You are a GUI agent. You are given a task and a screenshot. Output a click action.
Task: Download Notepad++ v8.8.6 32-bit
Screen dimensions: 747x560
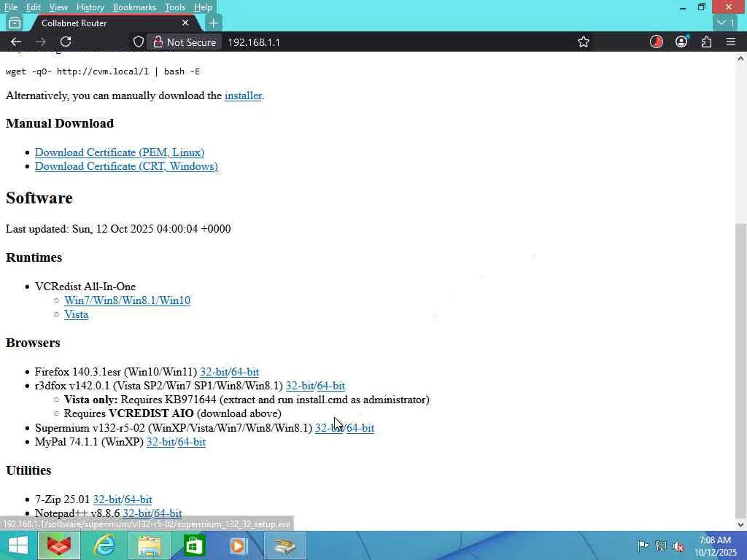coord(136,513)
